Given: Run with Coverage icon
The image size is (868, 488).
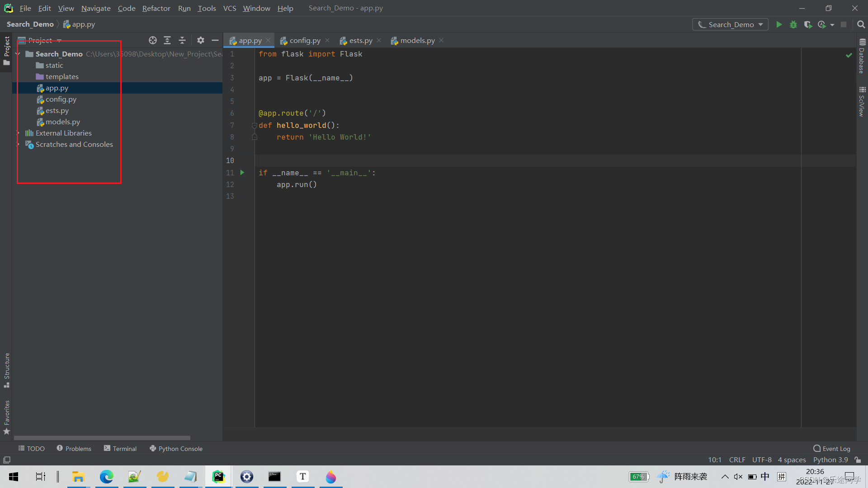Looking at the screenshot, I should point(808,24).
